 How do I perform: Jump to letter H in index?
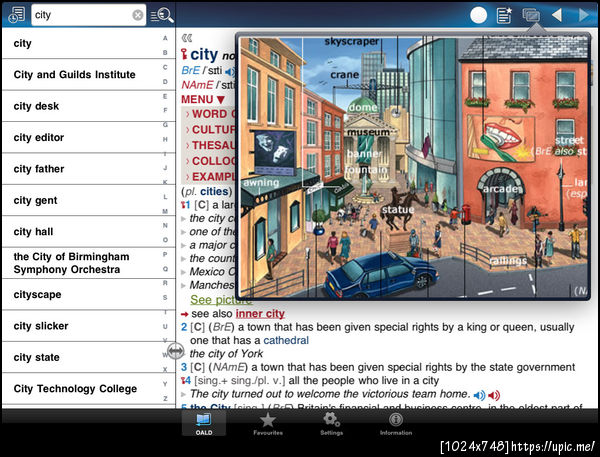point(165,139)
